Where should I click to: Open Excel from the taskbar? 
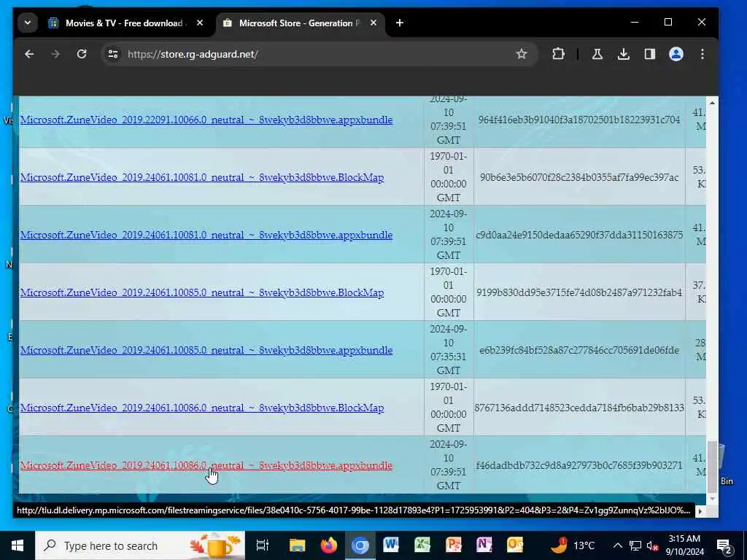coord(422,544)
